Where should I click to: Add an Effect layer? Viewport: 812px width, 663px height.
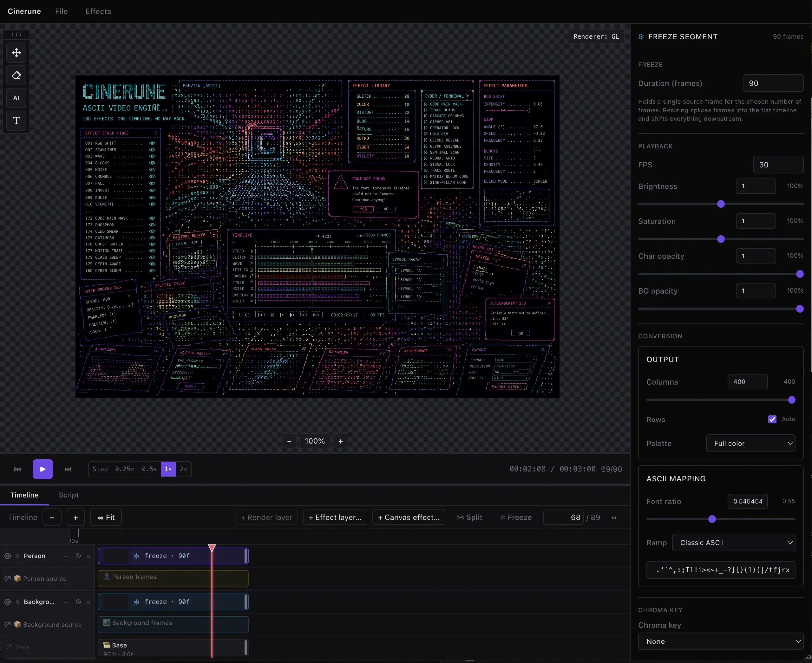pyautogui.click(x=335, y=517)
